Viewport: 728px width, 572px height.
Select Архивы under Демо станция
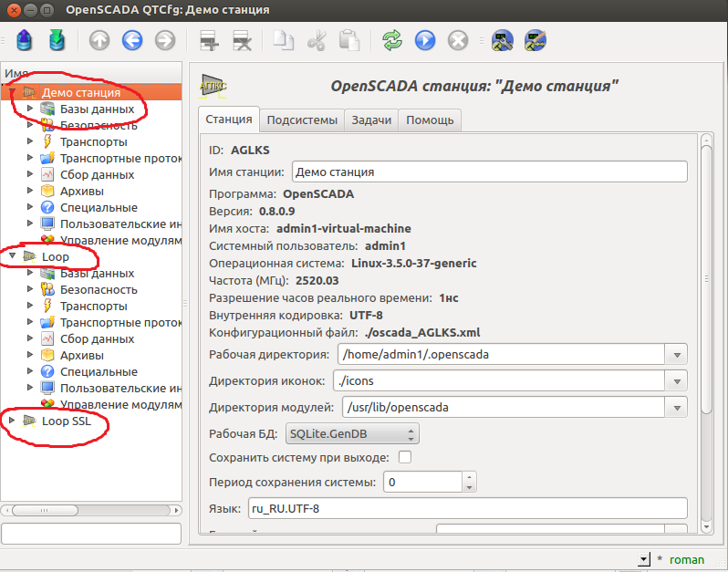coord(81,191)
